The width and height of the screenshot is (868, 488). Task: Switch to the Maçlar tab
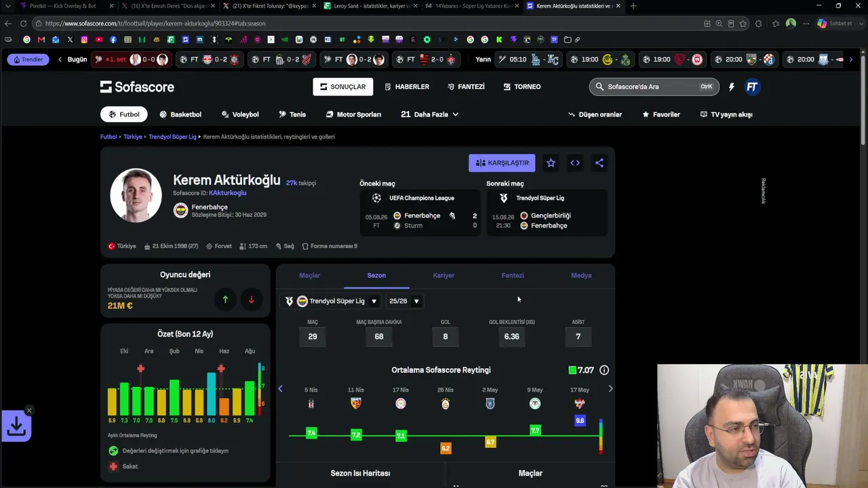(309, 275)
